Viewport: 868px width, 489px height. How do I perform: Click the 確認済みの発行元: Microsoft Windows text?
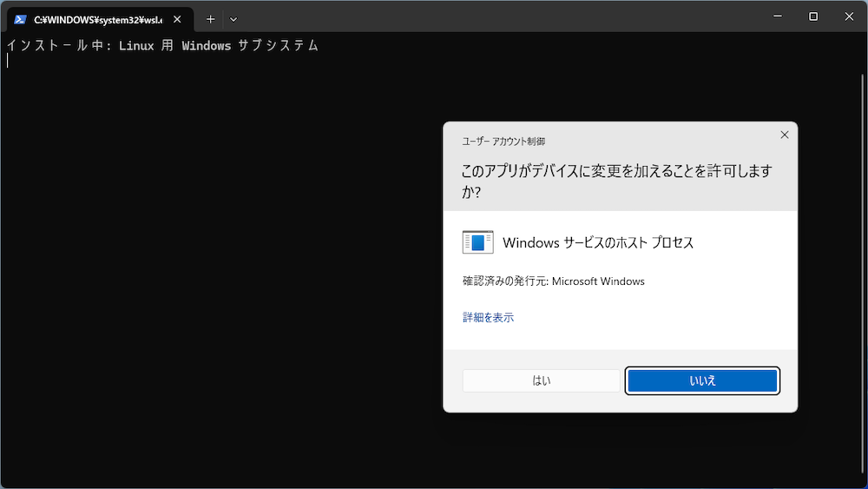[554, 281]
